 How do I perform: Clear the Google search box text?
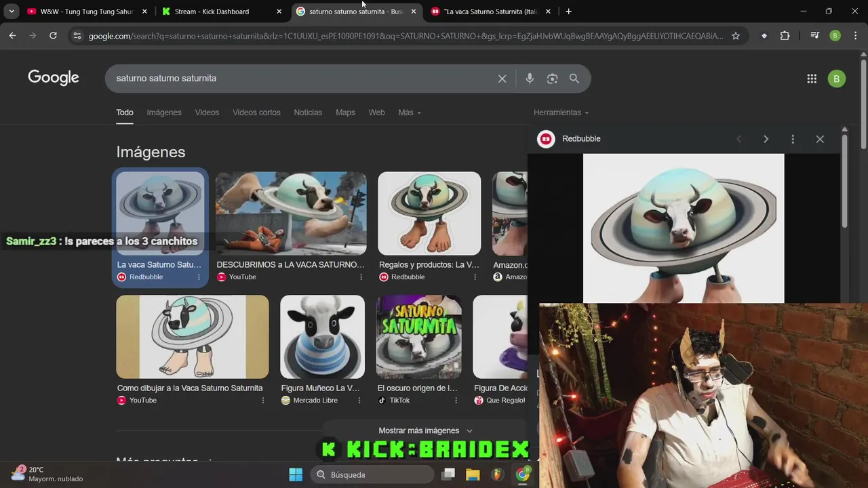point(502,79)
